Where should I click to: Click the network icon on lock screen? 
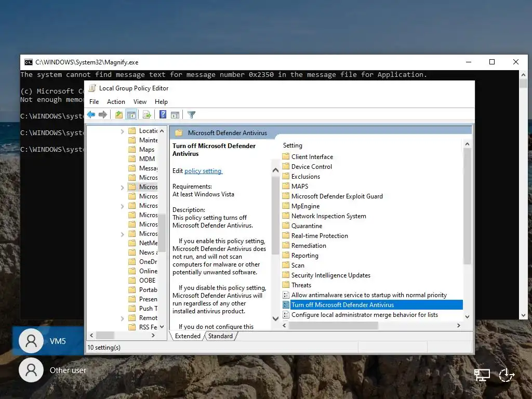[x=482, y=375]
